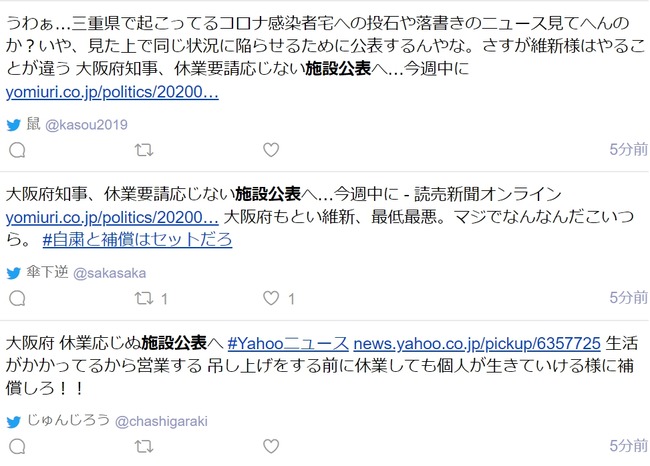Reply to the @chashigaraki tweet
The image size is (650, 466).
pyautogui.click(x=17, y=447)
